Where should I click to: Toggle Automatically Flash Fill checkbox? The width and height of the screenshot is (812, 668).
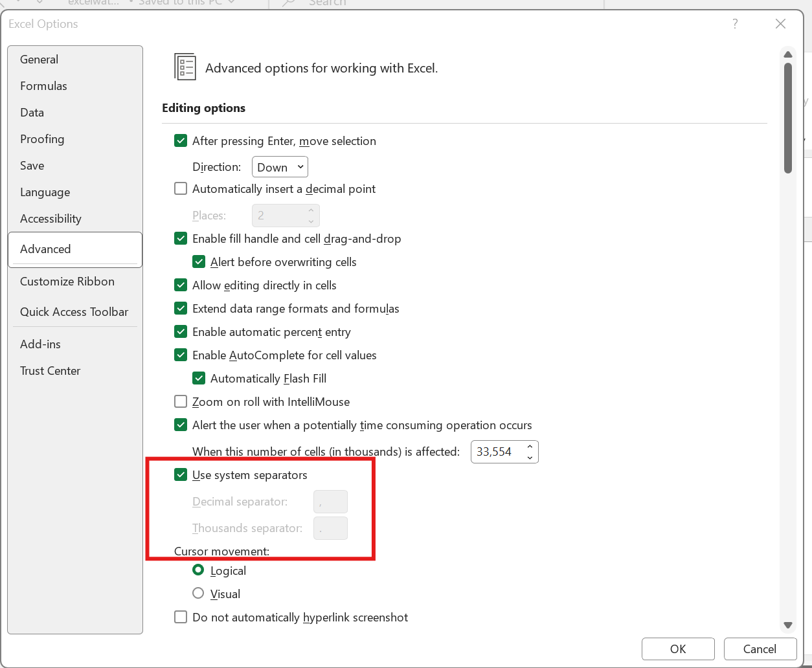click(x=199, y=378)
